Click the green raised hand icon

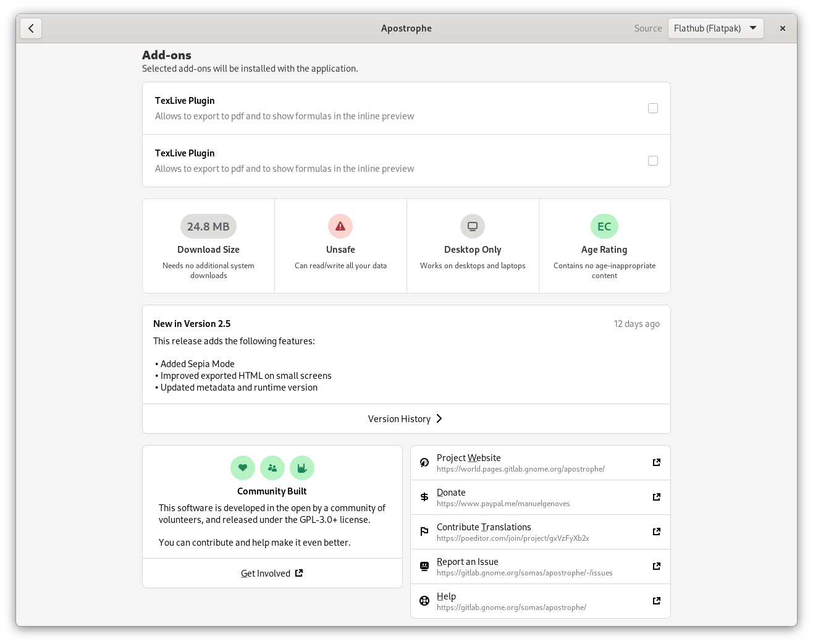point(302,468)
